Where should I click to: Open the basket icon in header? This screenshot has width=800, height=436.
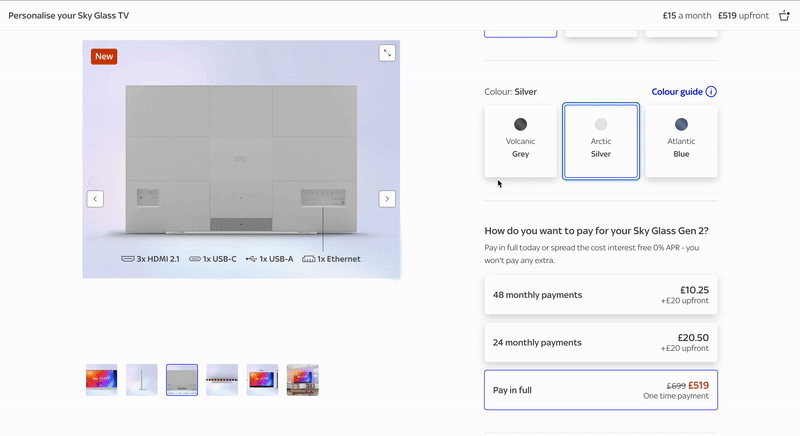click(784, 16)
